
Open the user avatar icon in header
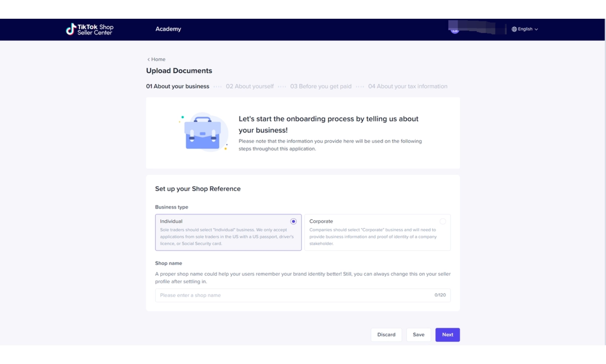click(454, 29)
